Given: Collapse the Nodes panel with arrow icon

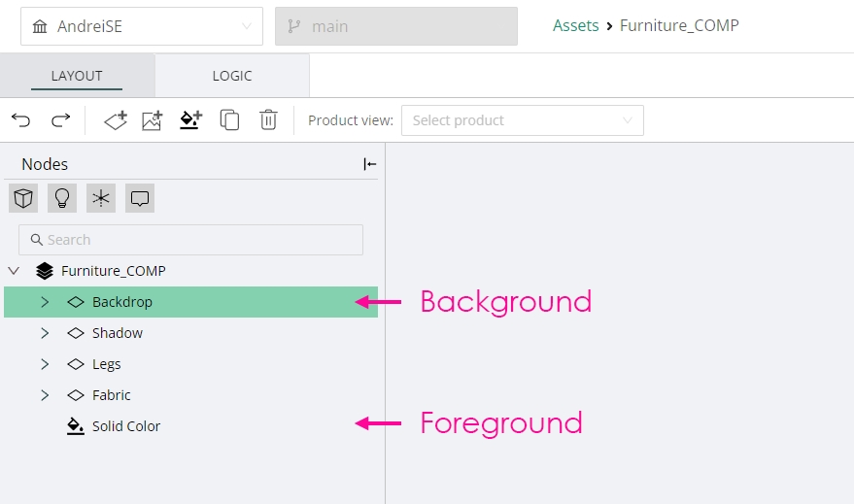Looking at the screenshot, I should [370, 164].
